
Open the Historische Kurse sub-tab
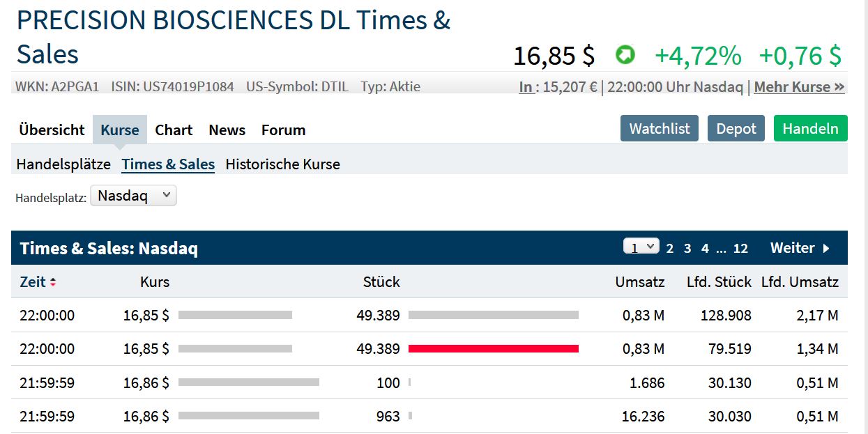[283, 164]
